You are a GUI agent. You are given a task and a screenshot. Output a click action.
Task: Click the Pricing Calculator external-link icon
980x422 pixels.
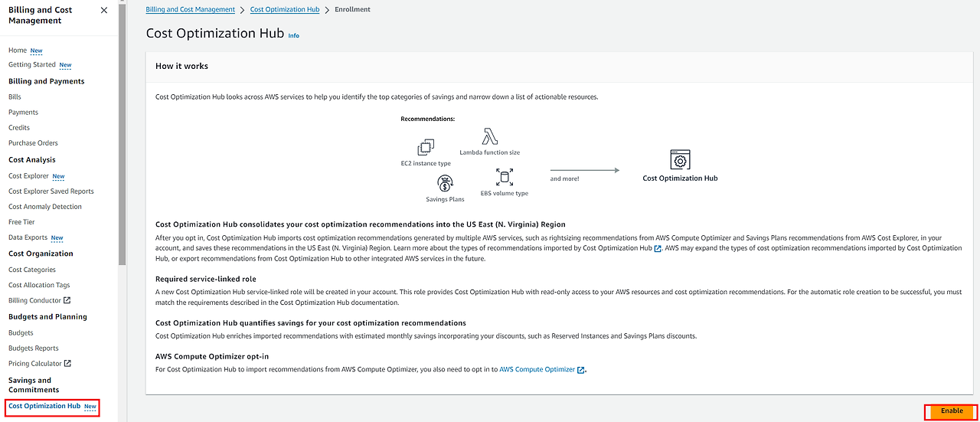pos(67,364)
